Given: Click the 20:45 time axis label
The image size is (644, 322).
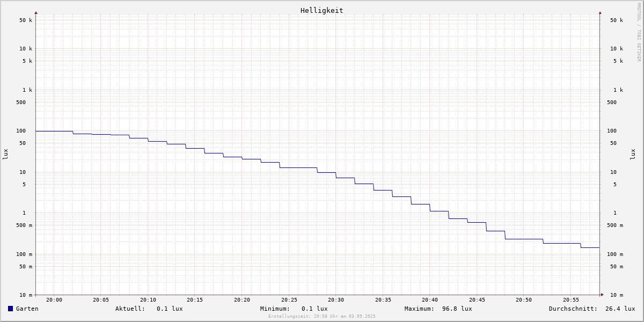Looking at the screenshot, I should coord(477,300).
